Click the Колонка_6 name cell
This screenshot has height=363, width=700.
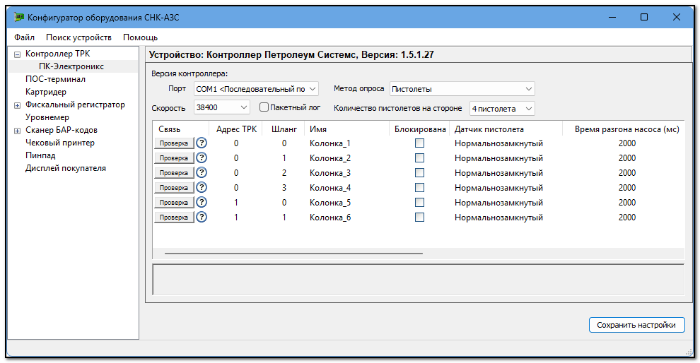coord(330,217)
